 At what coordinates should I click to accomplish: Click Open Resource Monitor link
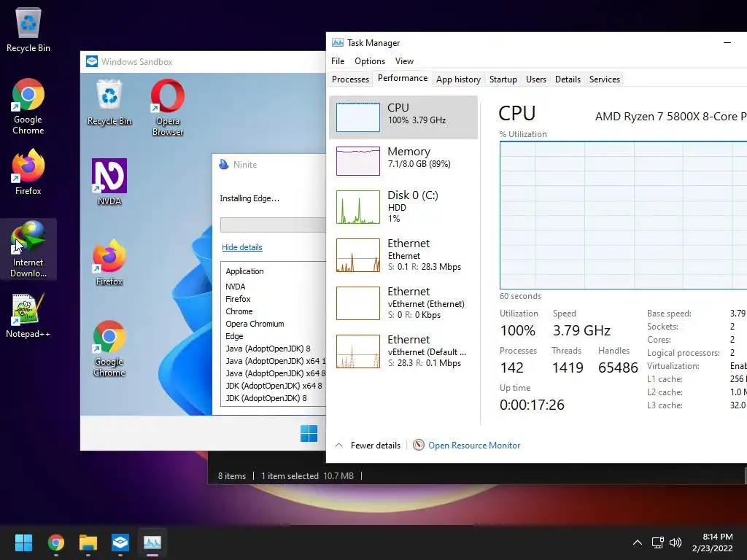click(x=474, y=446)
